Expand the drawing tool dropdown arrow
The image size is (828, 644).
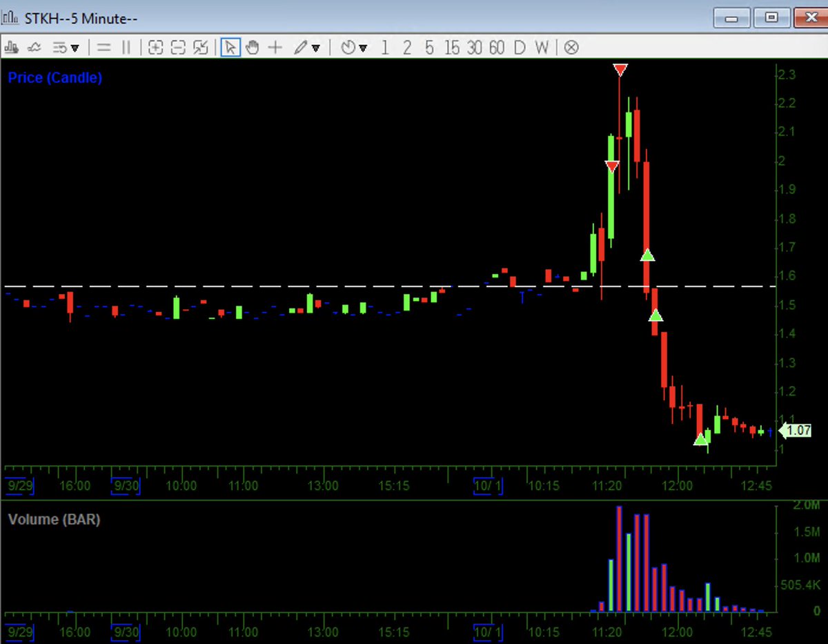pyautogui.click(x=316, y=48)
